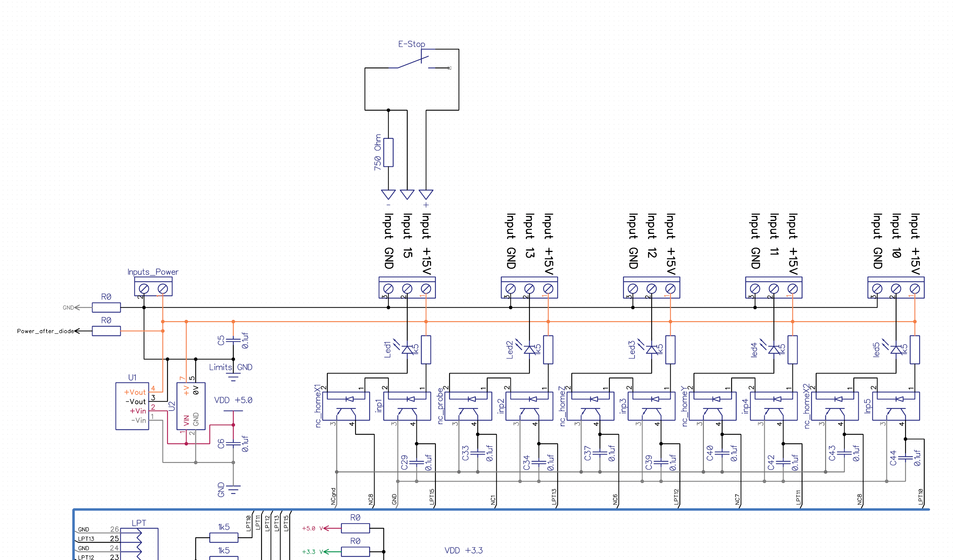Click the U2 regulator component
Viewport: 954px width, 560px height.
[191, 406]
